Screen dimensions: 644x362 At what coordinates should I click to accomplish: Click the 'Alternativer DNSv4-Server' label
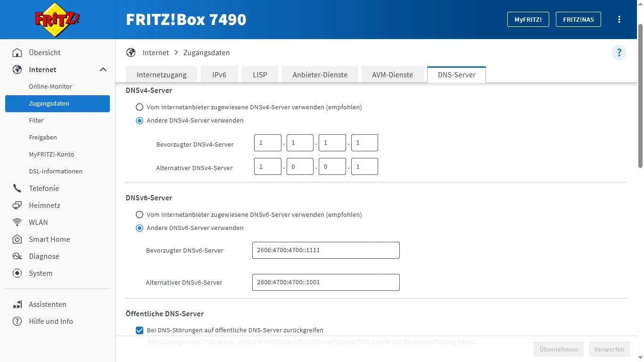point(194,168)
